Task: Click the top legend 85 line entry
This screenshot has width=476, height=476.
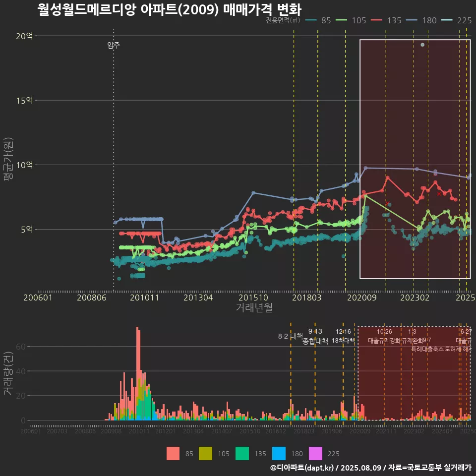Action: (x=318, y=20)
